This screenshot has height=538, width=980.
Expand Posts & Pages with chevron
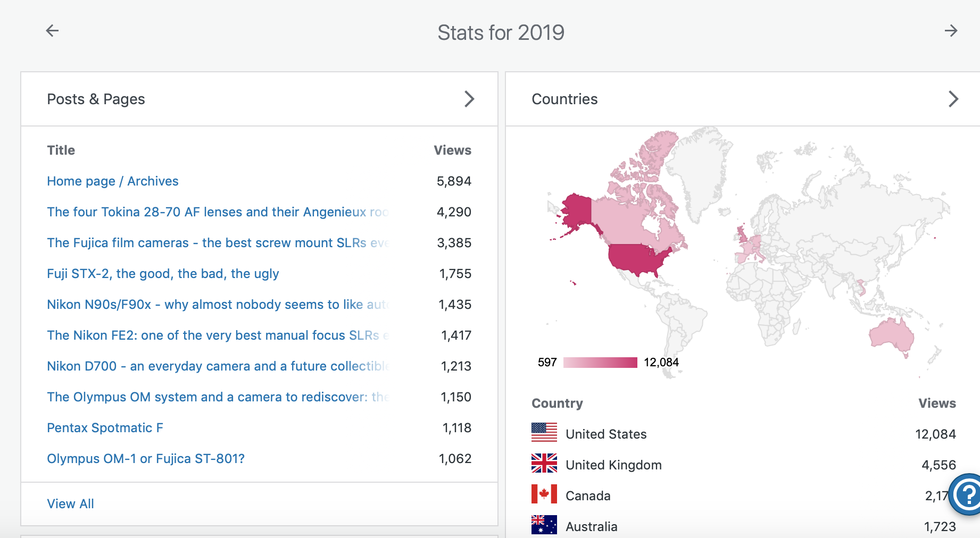click(x=469, y=99)
